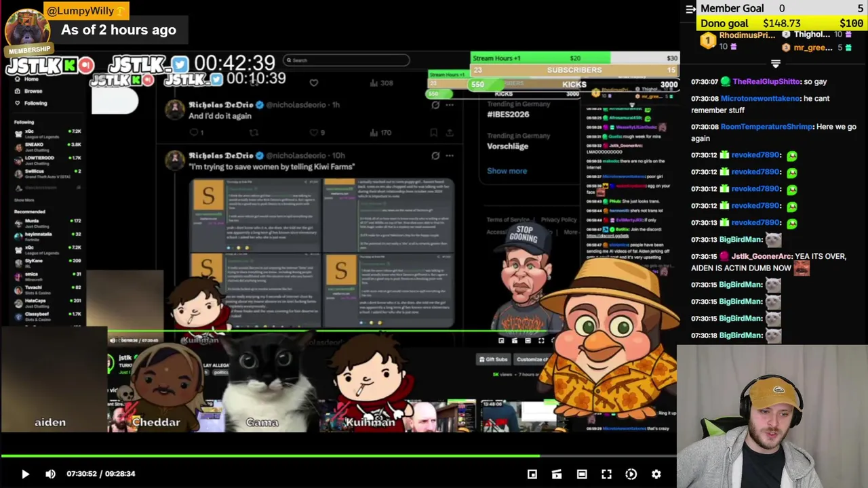Image resolution: width=868 pixels, height=488 pixels.
Task: Collapse the chat panel with the arrow icon
Action: (690, 9)
